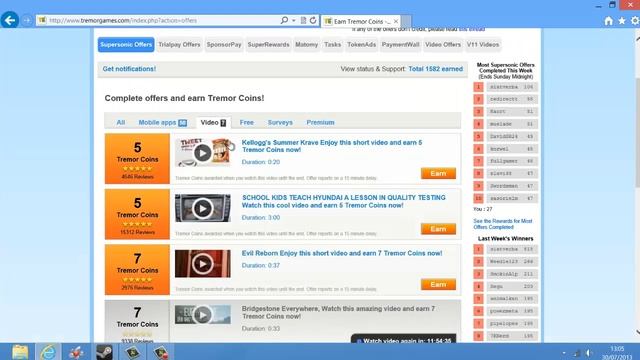This screenshot has height=360, width=640.
Task: Open Kellogg's Summer Krave offer title link
Action: coord(332,146)
